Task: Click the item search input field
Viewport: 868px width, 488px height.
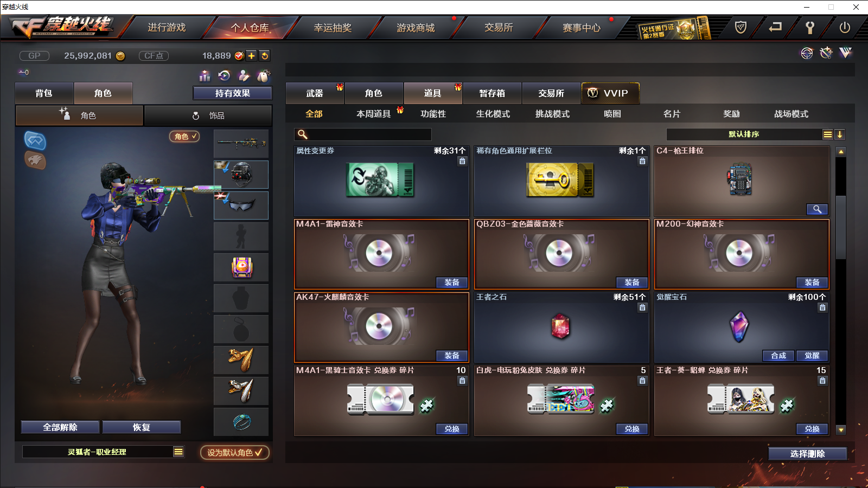Action: (363, 134)
